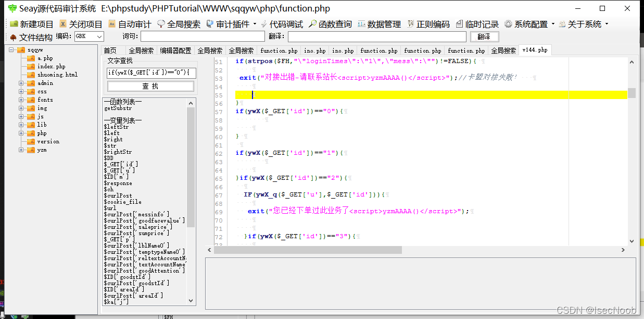Select getSubstr in the function list
Screen dimensions: 644x319
pos(118,108)
